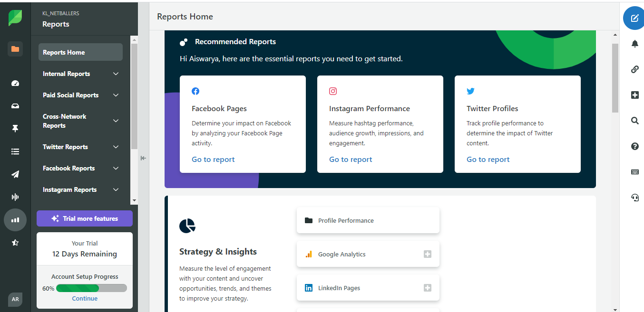Click the Recommended Reports heading
Screen dimensions: 644x312
tap(235, 42)
